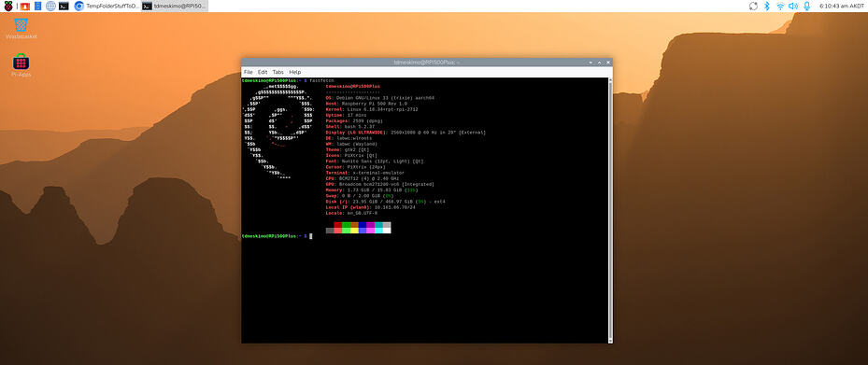Minimize the terminal window

[x=591, y=63]
